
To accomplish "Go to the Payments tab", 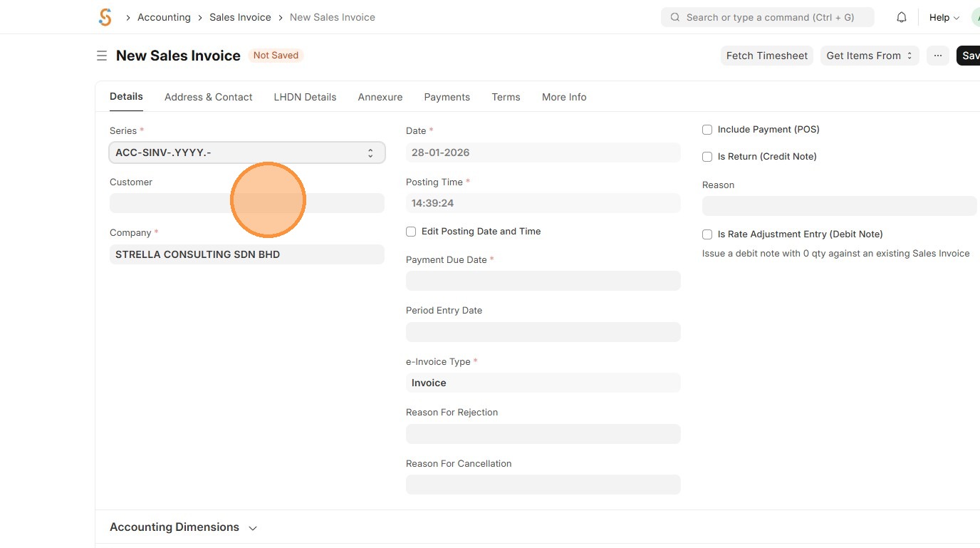I will pos(447,97).
